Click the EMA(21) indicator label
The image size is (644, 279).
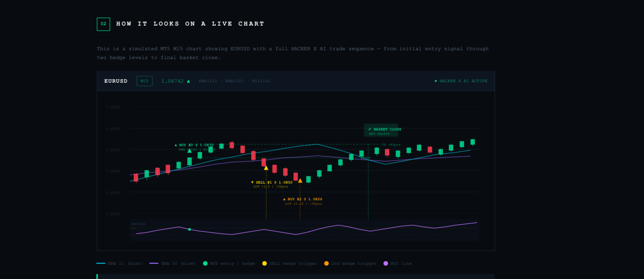tap(207, 81)
